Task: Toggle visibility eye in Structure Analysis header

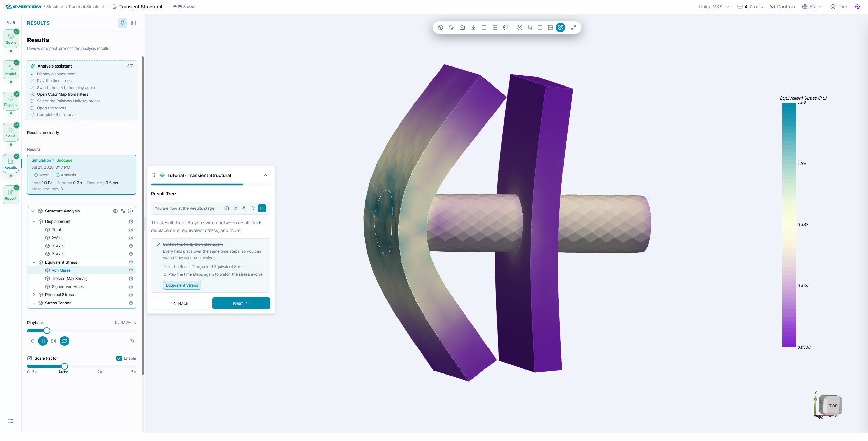Action: tap(115, 211)
